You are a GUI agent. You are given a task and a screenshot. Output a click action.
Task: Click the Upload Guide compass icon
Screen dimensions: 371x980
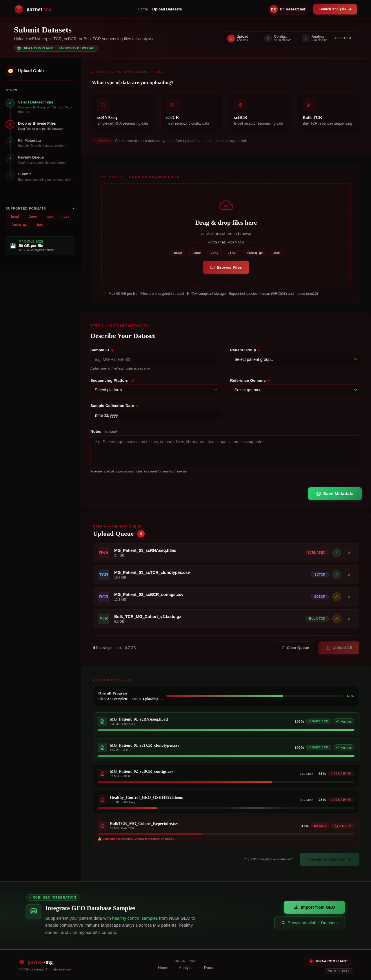[x=10, y=71]
